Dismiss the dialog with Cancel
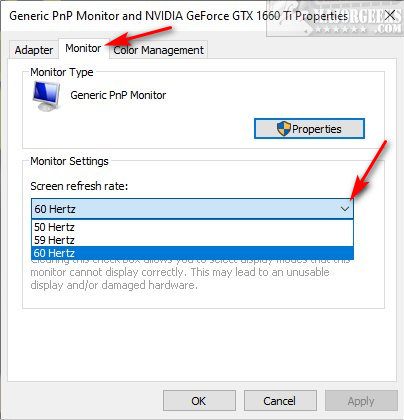Screen dimensions: 404x420 [280, 401]
